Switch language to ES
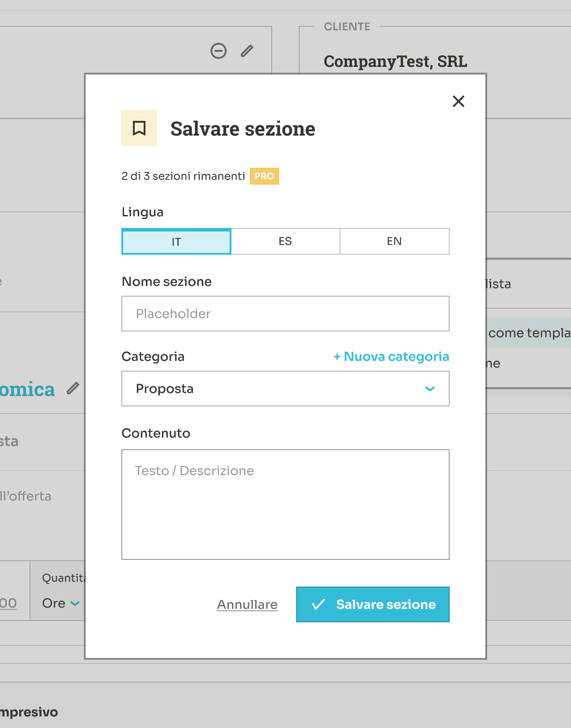 285,241
